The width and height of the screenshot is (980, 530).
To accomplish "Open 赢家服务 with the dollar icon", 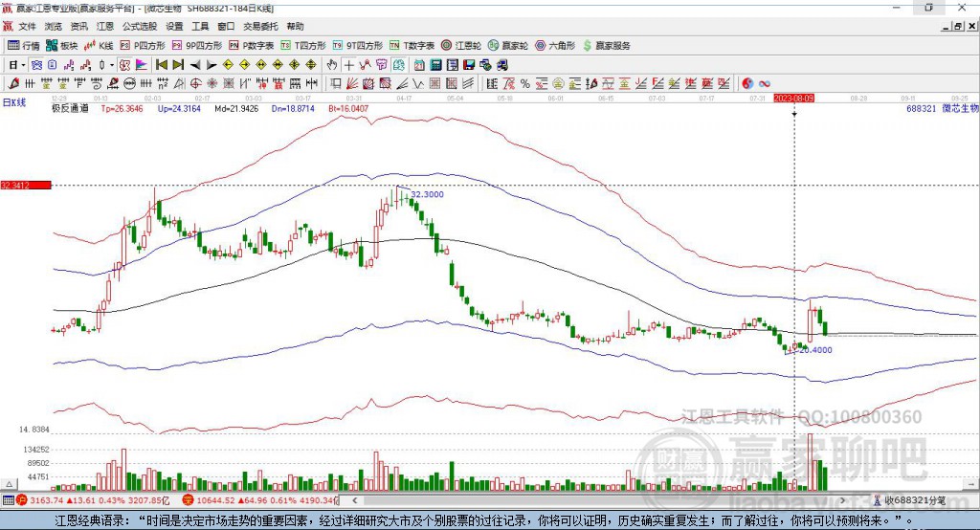I will point(606,46).
